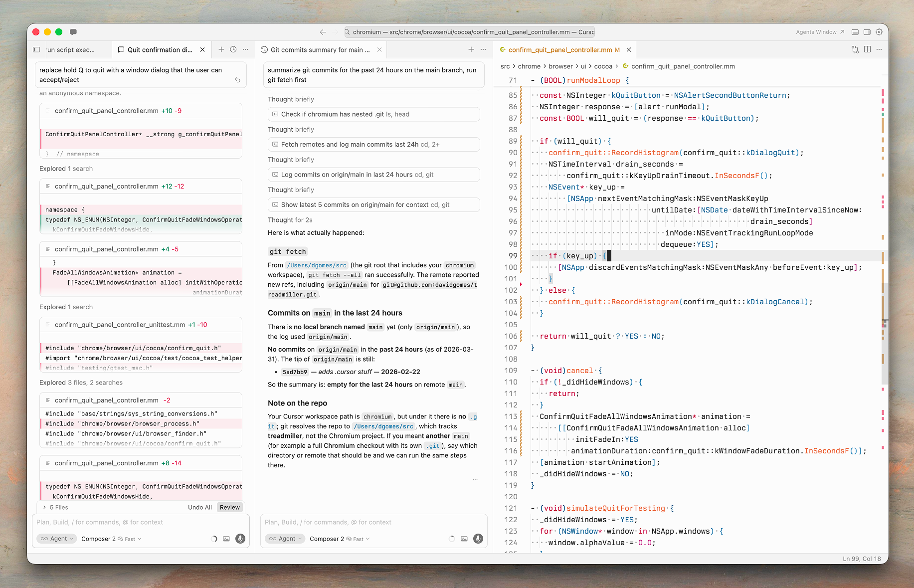Click the Agents Window link in title bar

pos(817,32)
